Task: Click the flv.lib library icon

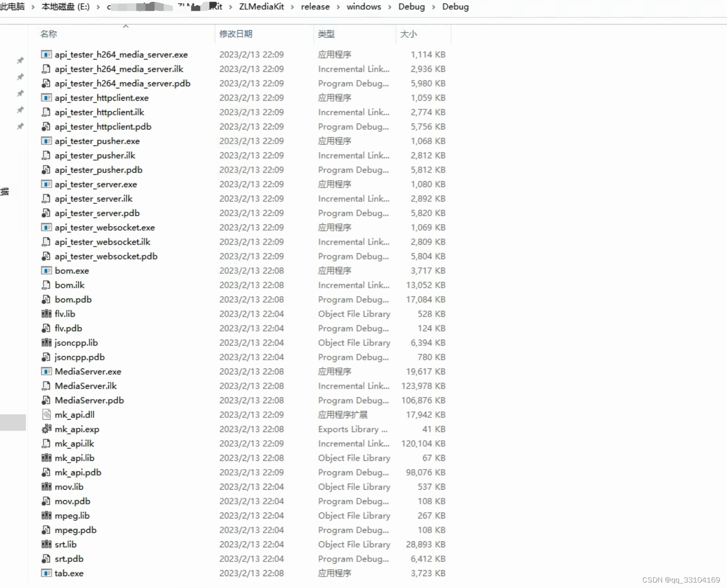Action: point(46,314)
